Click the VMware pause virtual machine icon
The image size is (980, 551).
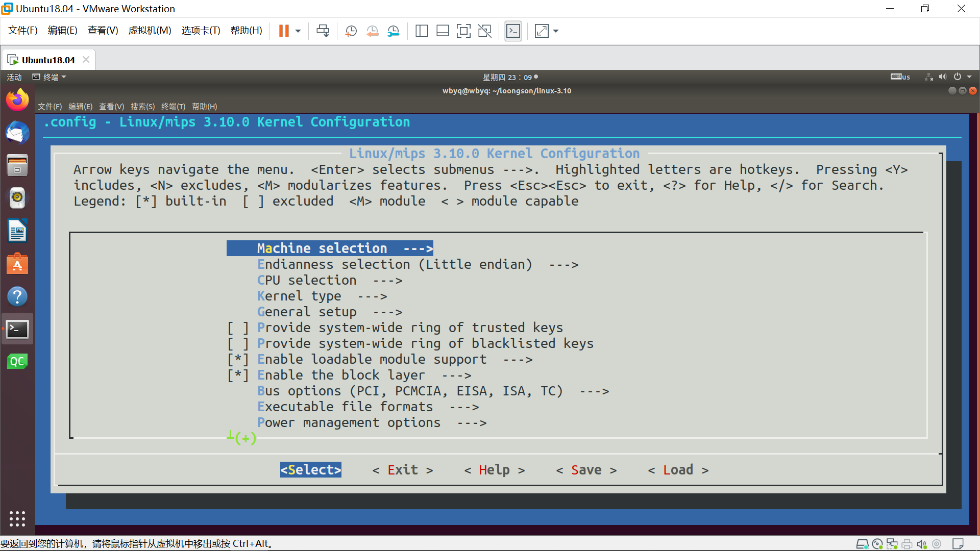tap(284, 31)
